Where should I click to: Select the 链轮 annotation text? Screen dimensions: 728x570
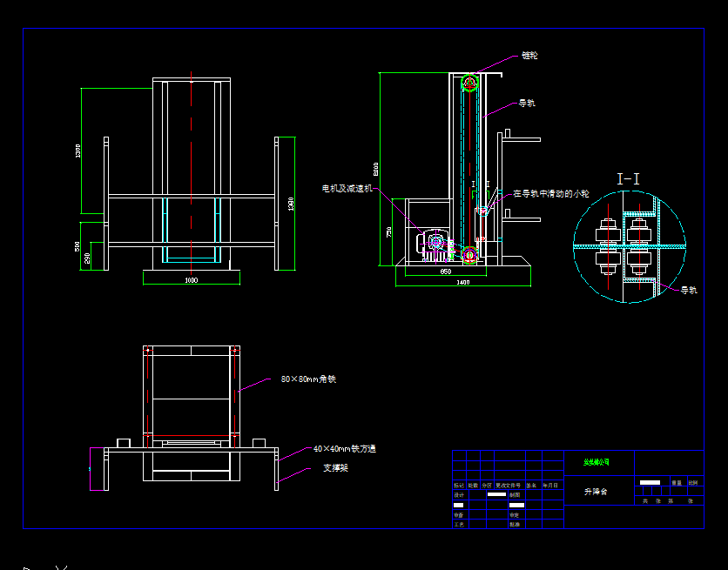click(x=529, y=55)
